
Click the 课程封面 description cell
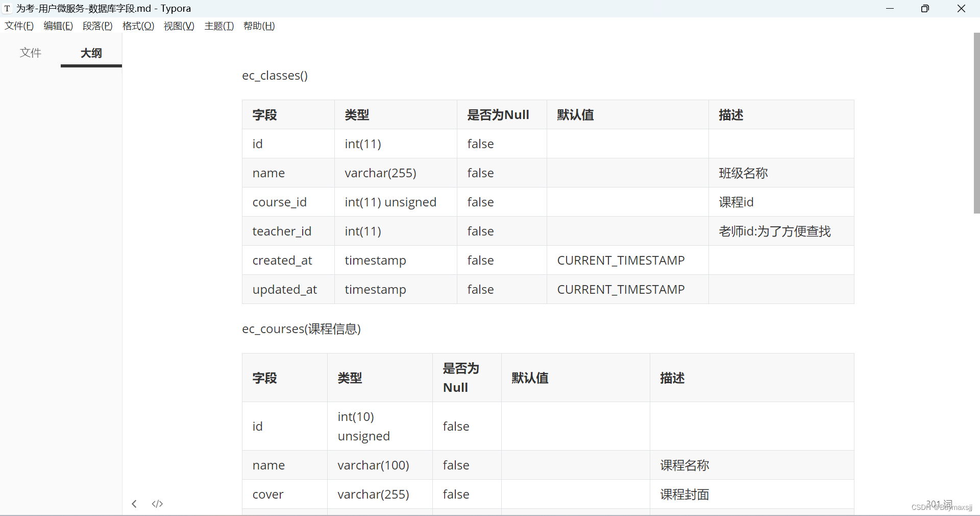tap(752, 495)
